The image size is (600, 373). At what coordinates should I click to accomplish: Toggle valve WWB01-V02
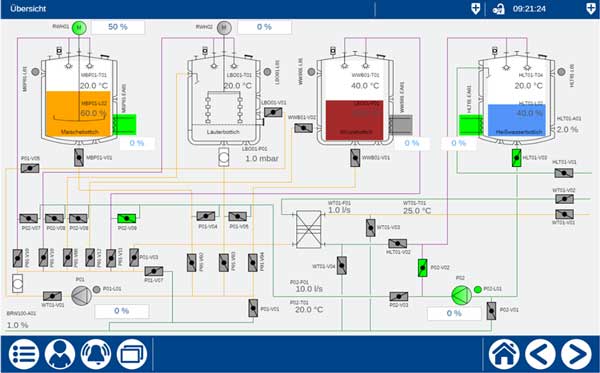click(303, 128)
